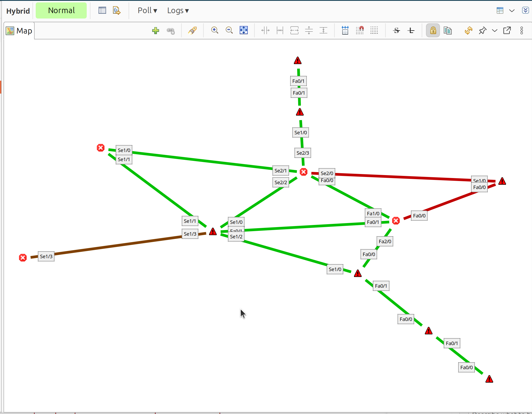This screenshot has height=414, width=532.
Task: Click the Se1/3 interface label on brown link
Action: 46,256
